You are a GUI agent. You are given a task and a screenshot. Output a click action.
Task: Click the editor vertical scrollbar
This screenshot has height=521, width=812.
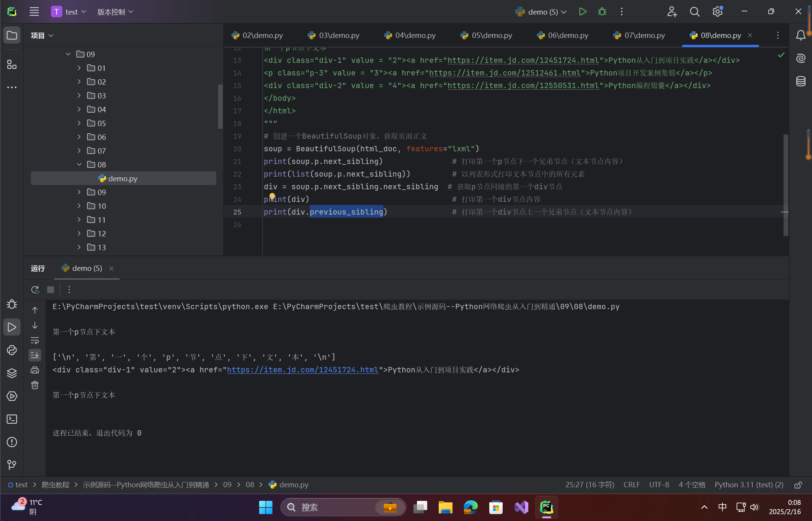[786, 185]
